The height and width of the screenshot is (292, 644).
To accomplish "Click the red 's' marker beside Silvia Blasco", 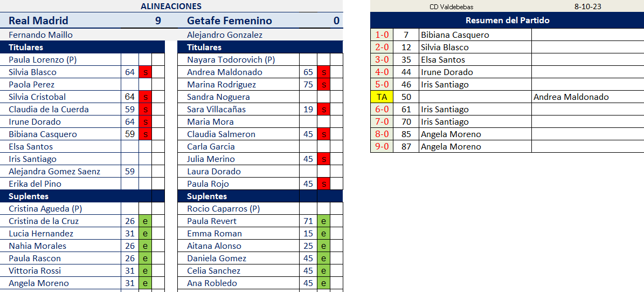I will (x=145, y=72).
